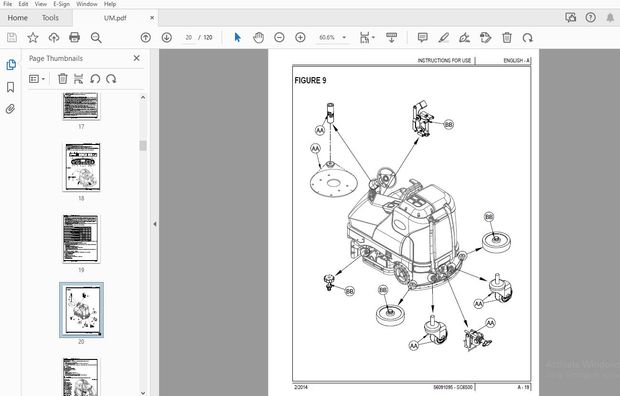Switch to the Tools tab

pos(50,18)
